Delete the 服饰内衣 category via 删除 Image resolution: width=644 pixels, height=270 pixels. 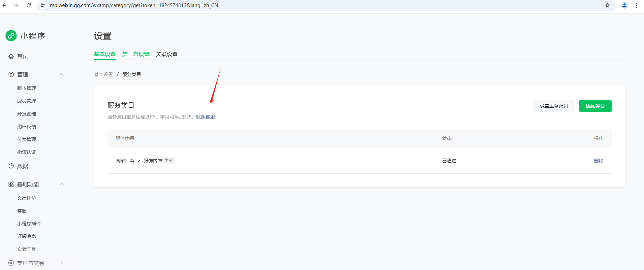599,161
